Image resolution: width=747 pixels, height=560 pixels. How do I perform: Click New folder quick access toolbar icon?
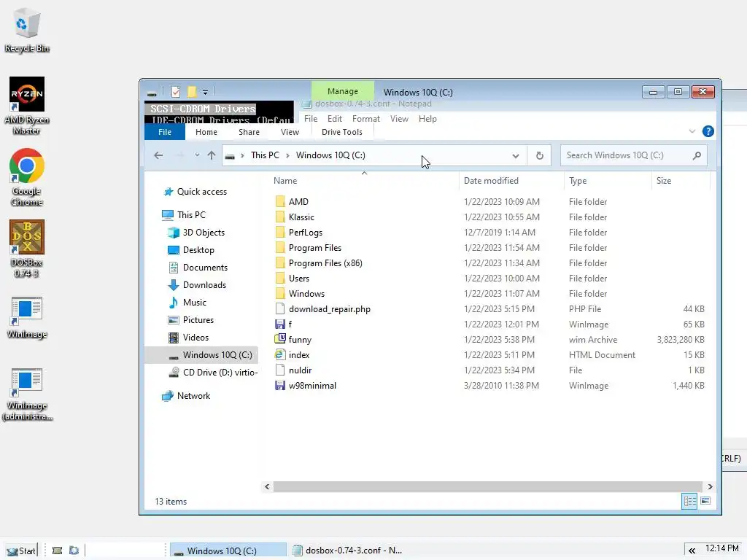click(192, 91)
